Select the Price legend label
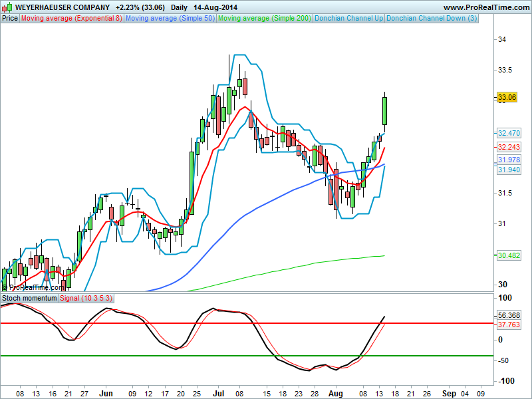Viewport: 532px width, 399px height. (10, 19)
